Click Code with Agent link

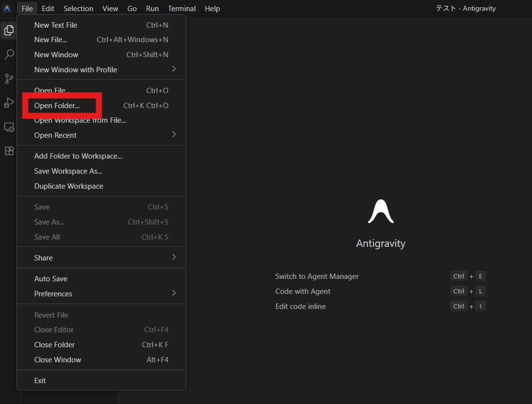[x=303, y=291]
